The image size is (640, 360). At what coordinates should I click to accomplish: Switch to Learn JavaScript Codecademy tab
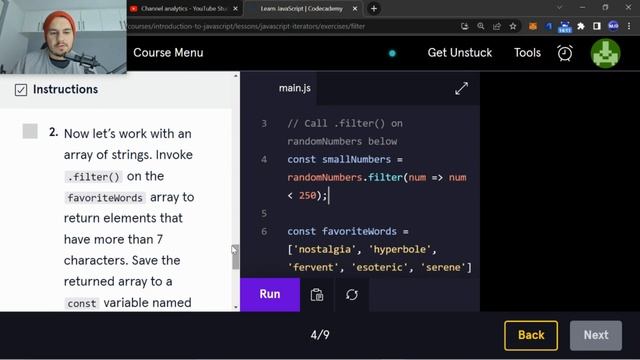point(301,9)
